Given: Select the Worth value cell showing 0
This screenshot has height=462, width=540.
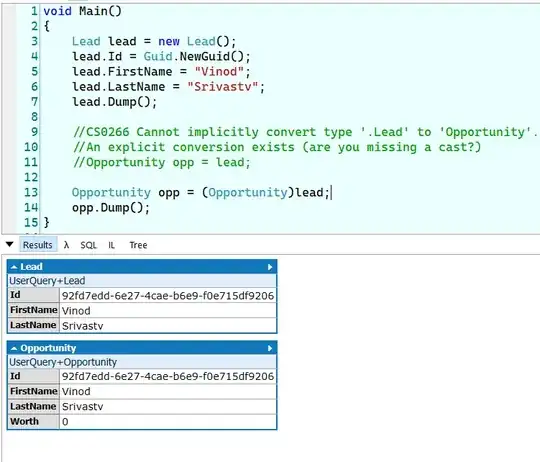Looking at the screenshot, I should [x=168, y=421].
